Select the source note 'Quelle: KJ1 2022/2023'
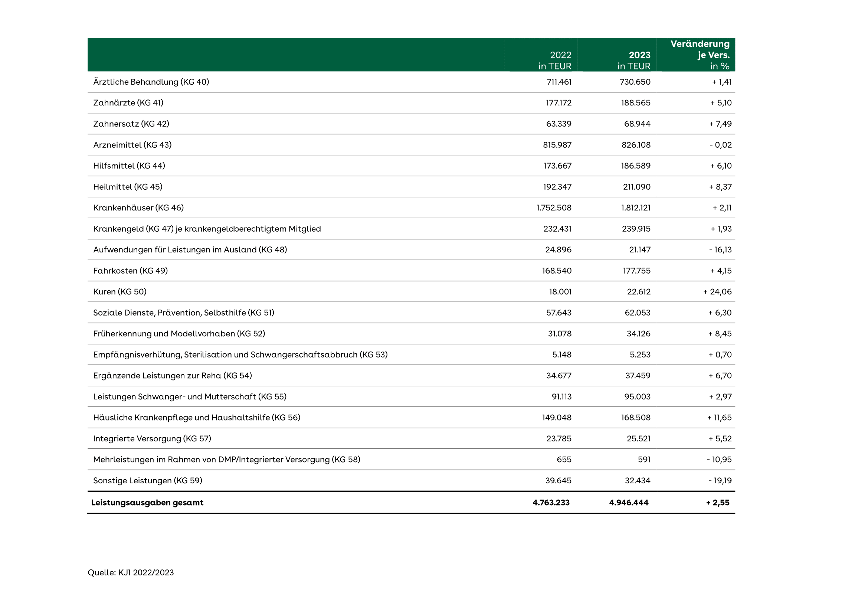This screenshot has height=614, width=868. coord(131,572)
